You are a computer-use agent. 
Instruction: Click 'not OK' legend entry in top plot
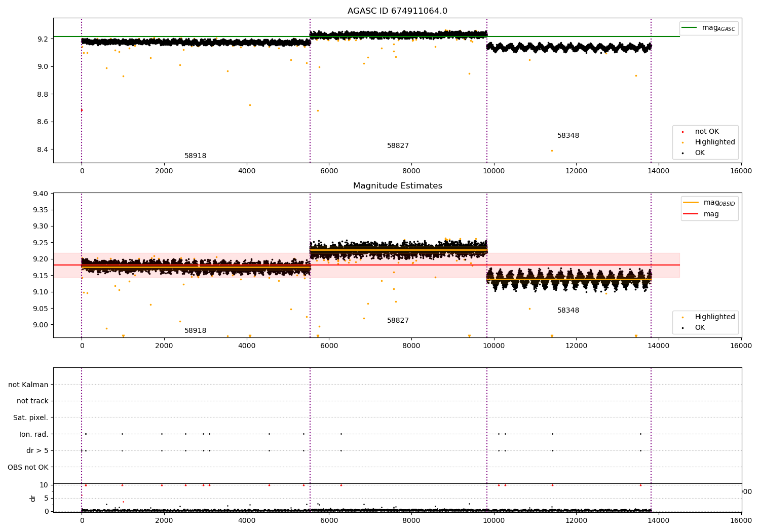pos(707,132)
